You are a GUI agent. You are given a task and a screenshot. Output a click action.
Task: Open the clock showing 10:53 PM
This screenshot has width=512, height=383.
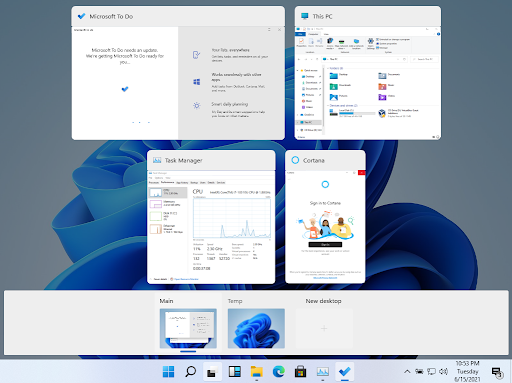click(x=467, y=371)
